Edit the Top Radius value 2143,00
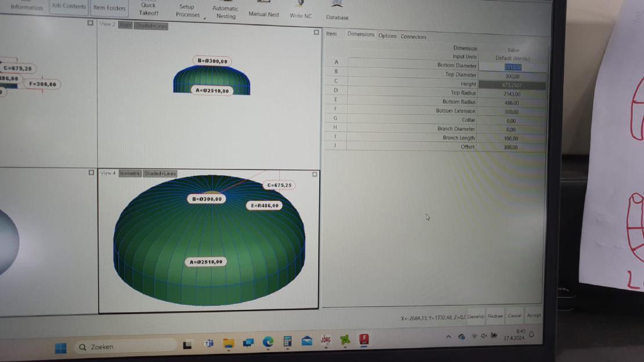Image resolution: width=644 pixels, height=362 pixels. coord(512,94)
